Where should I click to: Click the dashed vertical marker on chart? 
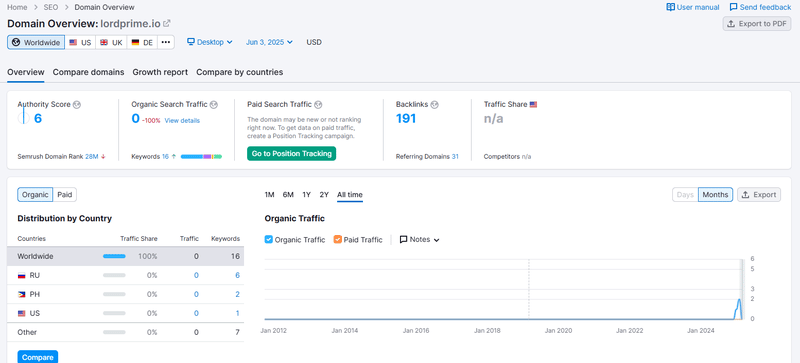pos(529,289)
